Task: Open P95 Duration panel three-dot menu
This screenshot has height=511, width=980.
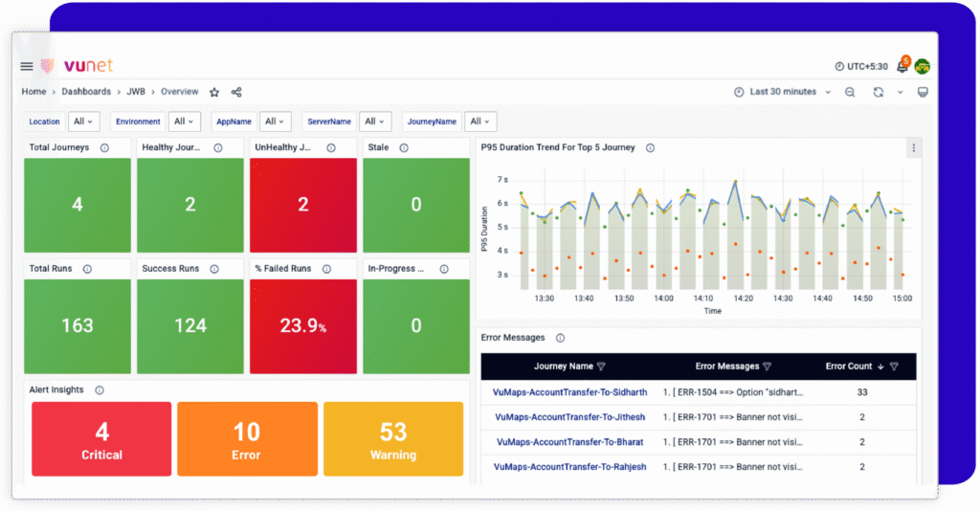Action: pyautogui.click(x=913, y=148)
